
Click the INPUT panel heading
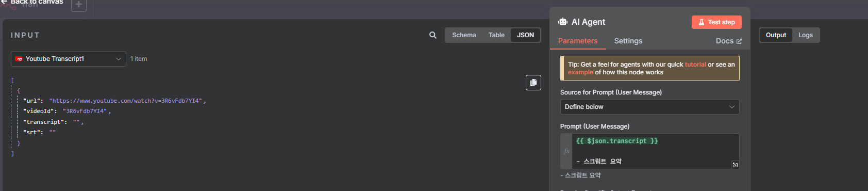pyautogui.click(x=25, y=35)
